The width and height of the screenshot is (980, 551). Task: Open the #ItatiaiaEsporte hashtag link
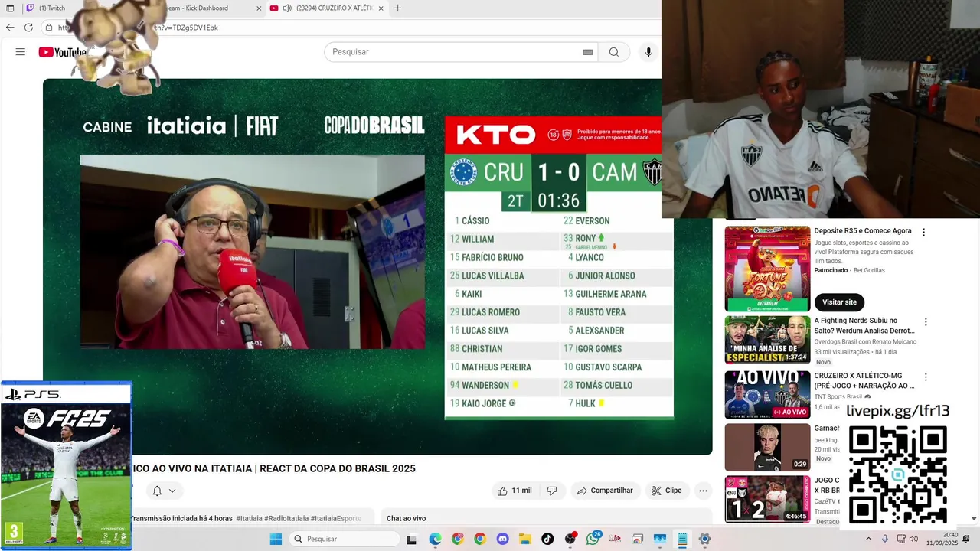[x=336, y=518]
